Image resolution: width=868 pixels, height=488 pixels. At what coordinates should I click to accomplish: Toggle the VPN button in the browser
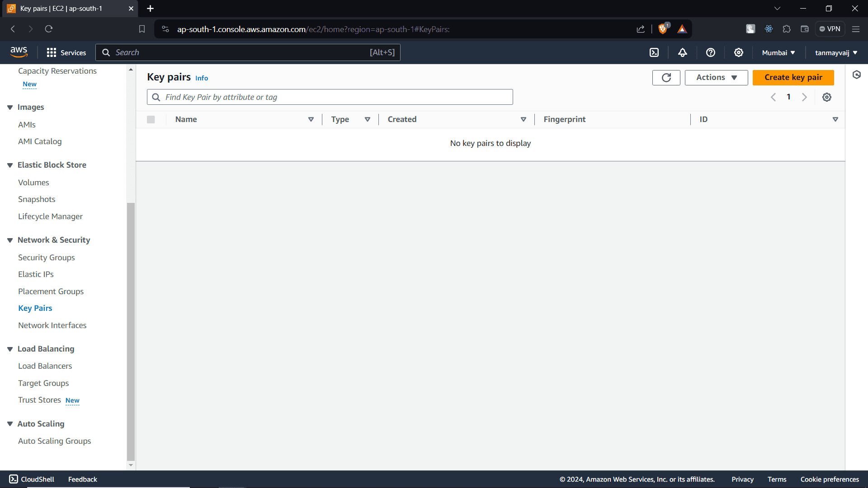click(830, 28)
